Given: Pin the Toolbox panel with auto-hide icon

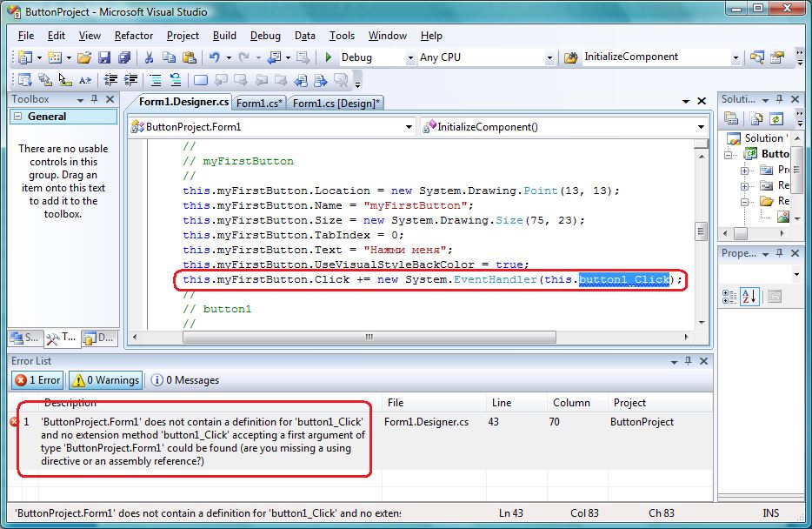Looking at the screenshot, I should (x=96, y=99).
